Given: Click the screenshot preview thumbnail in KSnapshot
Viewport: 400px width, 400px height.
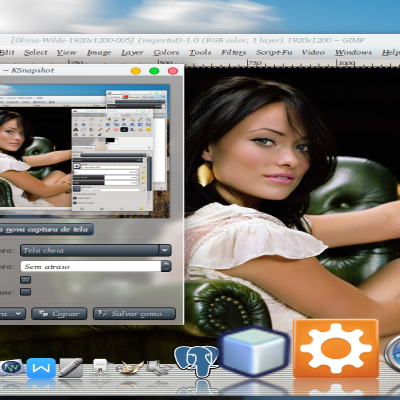Looking at the screenshot, I should pyautogui.click(x=85, y=151).
